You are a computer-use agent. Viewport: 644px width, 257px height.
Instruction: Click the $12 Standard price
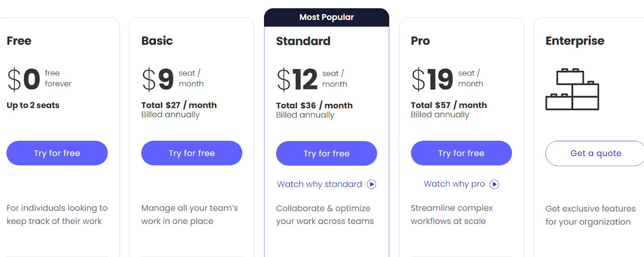(297, 79)
